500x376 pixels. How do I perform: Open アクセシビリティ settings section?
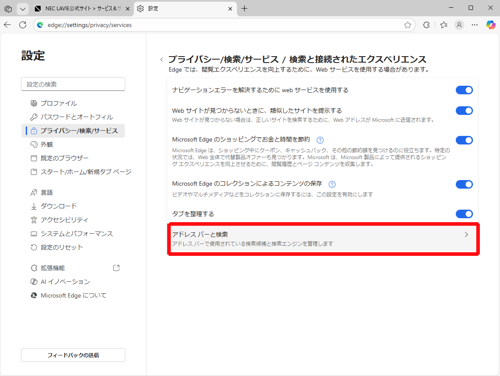pyautogui.click(x=73, y=220)
